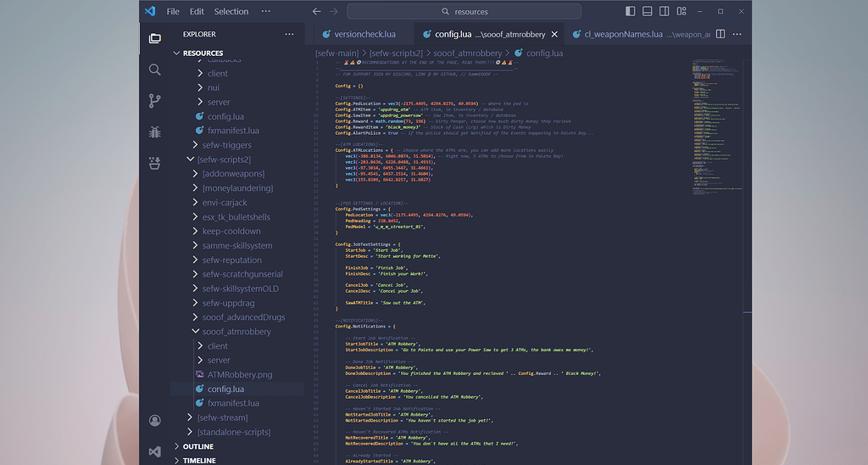Screen dimensions: 868x465
Task: Open the Accounts menu icon
Action: (154, 421)
